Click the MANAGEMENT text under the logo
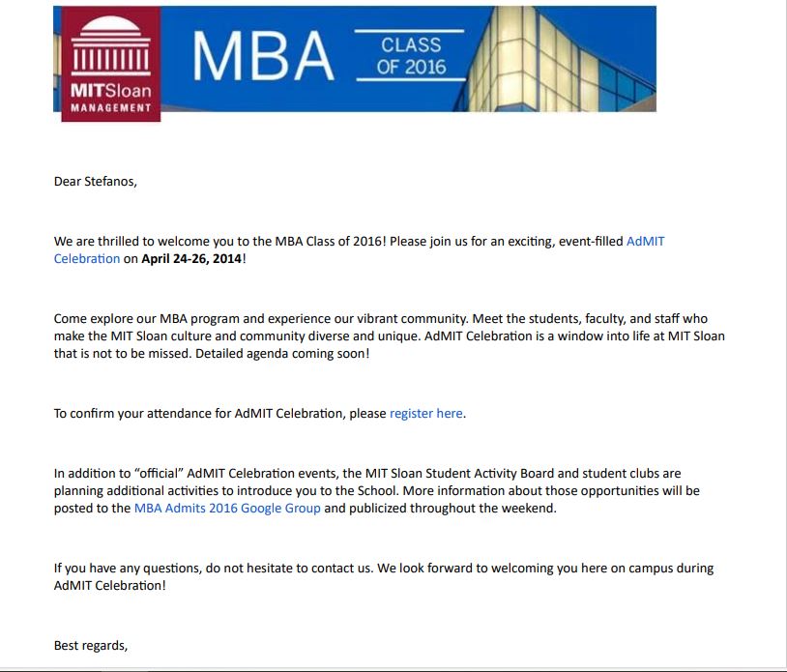Viewport: 787px width, 672px height. point(111,107)
